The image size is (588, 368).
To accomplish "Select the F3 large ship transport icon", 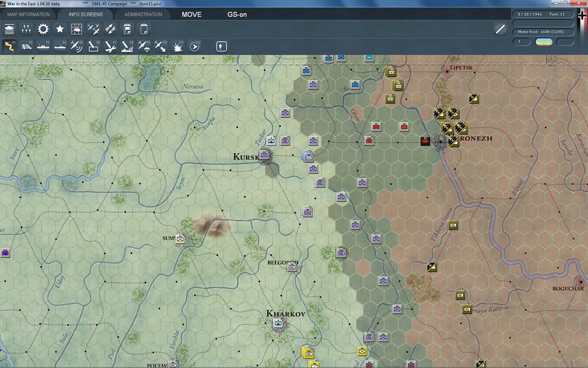I will tap(43, 46).
